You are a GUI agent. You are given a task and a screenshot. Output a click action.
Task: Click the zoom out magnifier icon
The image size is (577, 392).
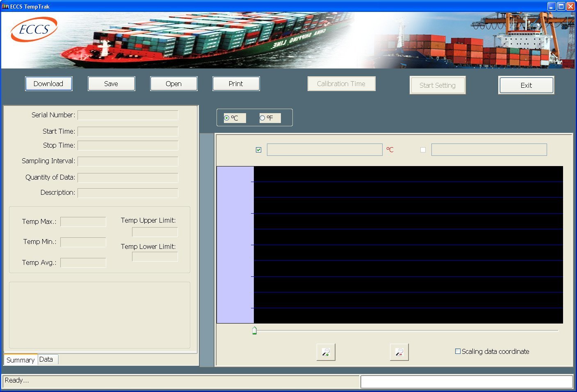[399, 352]
